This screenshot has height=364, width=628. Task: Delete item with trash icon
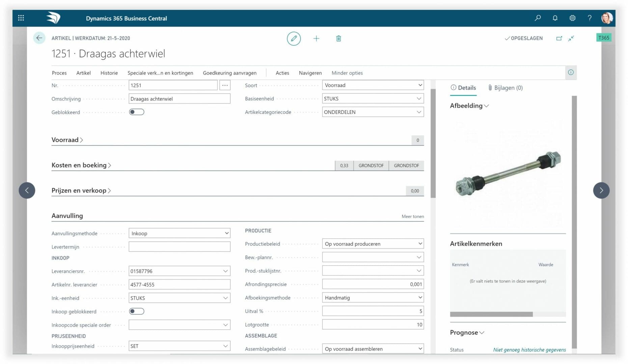338,38
